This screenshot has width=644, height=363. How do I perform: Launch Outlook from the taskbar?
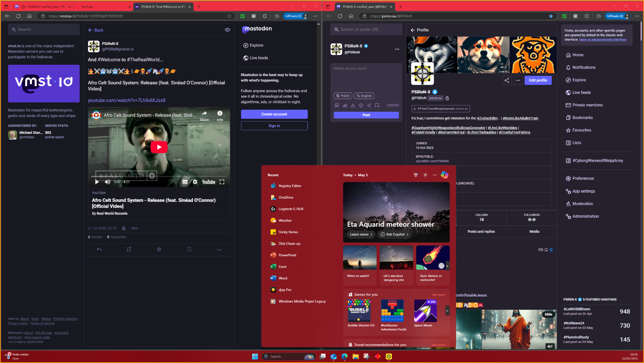[334, 356]
